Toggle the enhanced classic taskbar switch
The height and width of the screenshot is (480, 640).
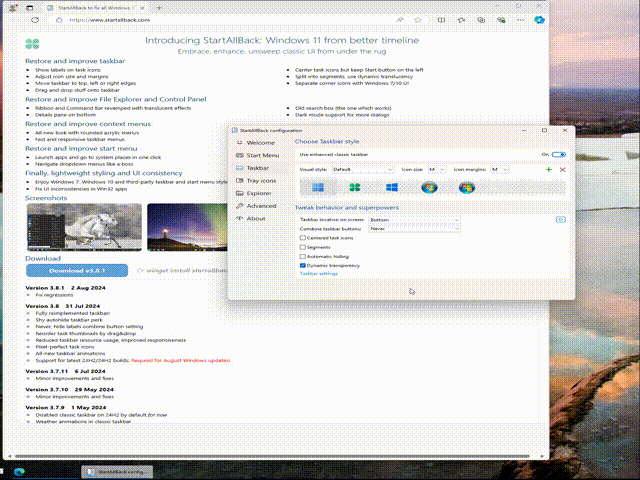pyautogui.click(x=558, y=155)
